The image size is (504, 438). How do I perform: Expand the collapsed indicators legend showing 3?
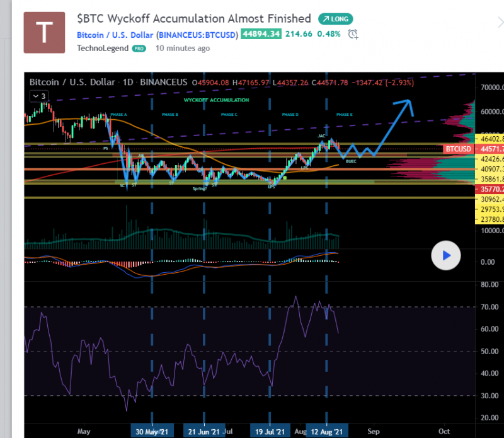(38, 96)
